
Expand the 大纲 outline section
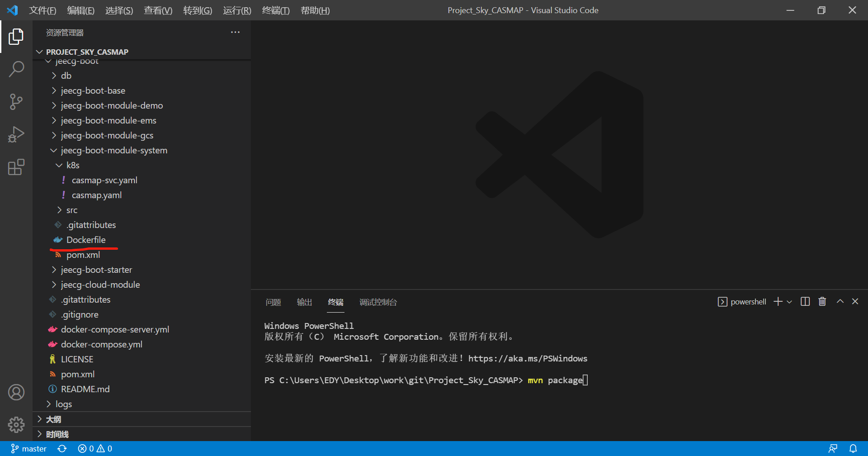click(x=142, y=419)
